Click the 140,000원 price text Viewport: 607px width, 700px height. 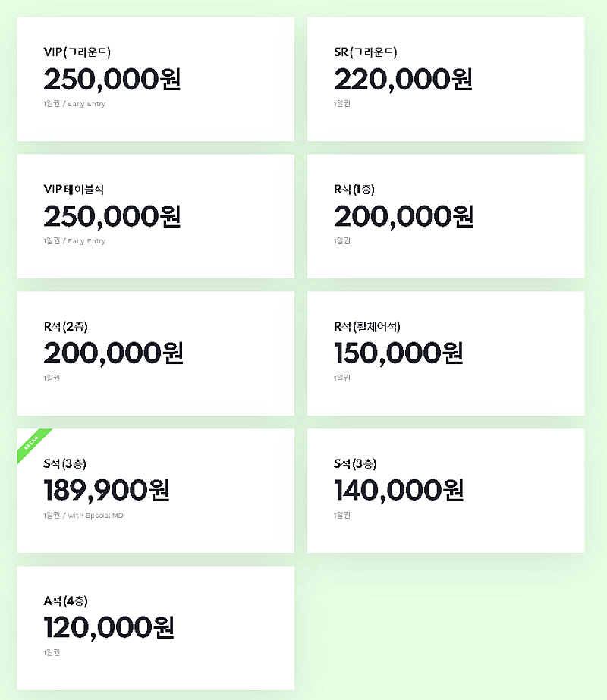399,491
